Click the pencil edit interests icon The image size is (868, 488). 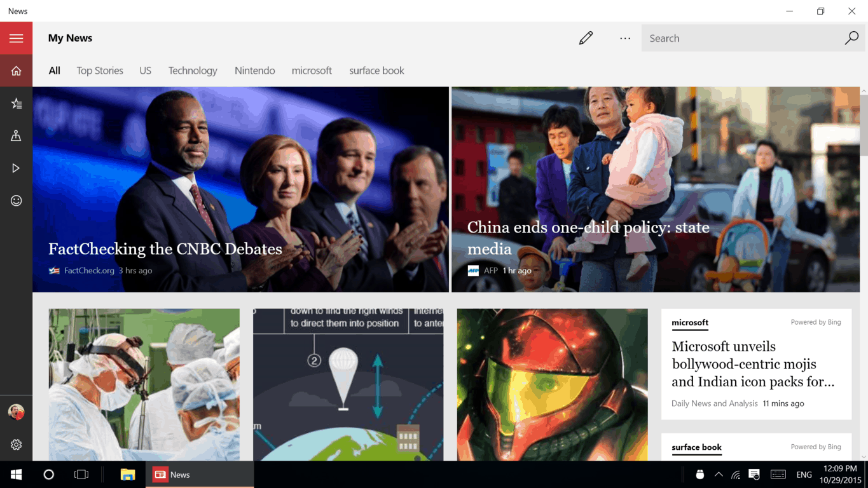click(x=586, y=38)
